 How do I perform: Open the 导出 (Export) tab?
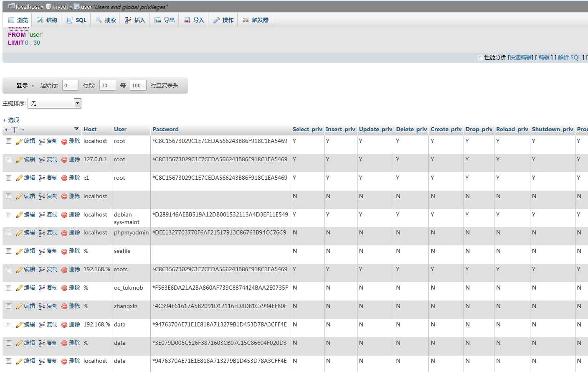tap(165, 20)
